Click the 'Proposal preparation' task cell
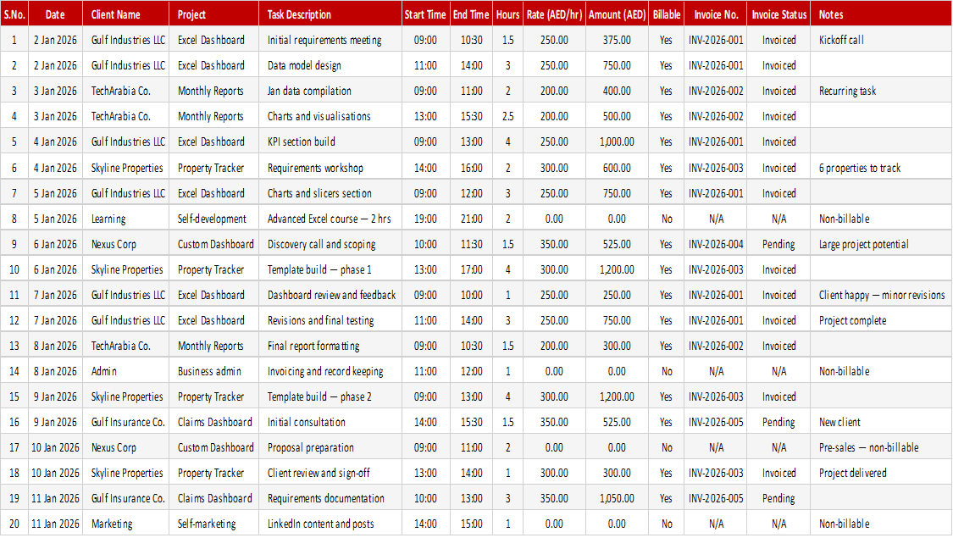The height and width of the screenshot is (560, 953). pos(330,447)
